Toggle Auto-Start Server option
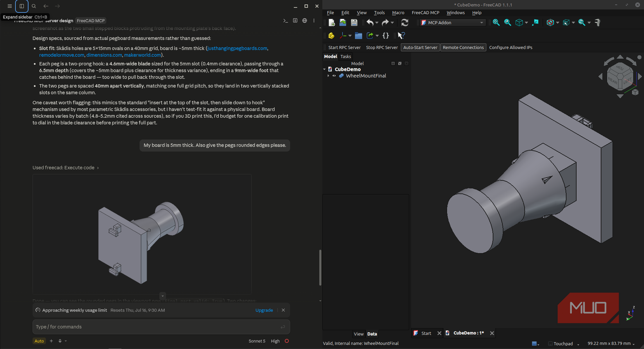 tap(420, 48)
